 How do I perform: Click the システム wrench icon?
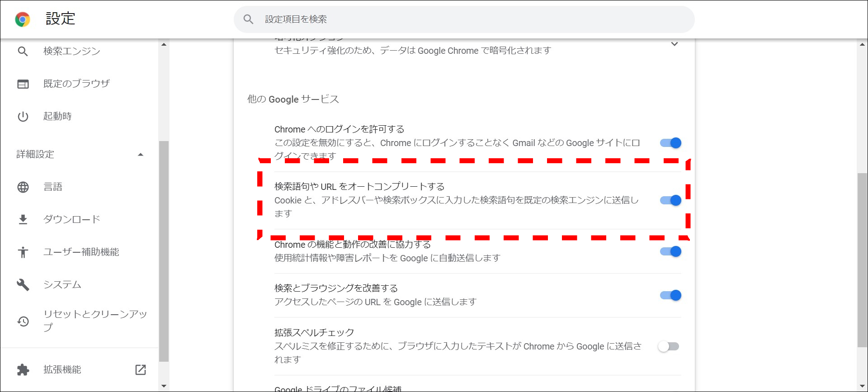coord(23,284)
